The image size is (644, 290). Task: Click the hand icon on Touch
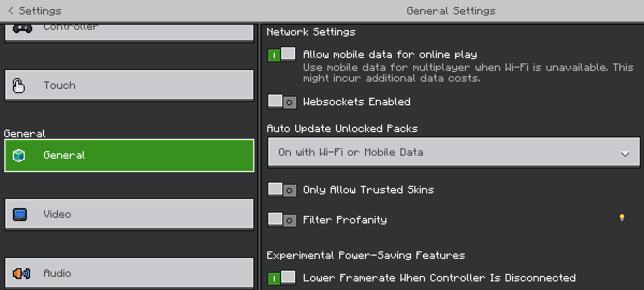point(19,86)
